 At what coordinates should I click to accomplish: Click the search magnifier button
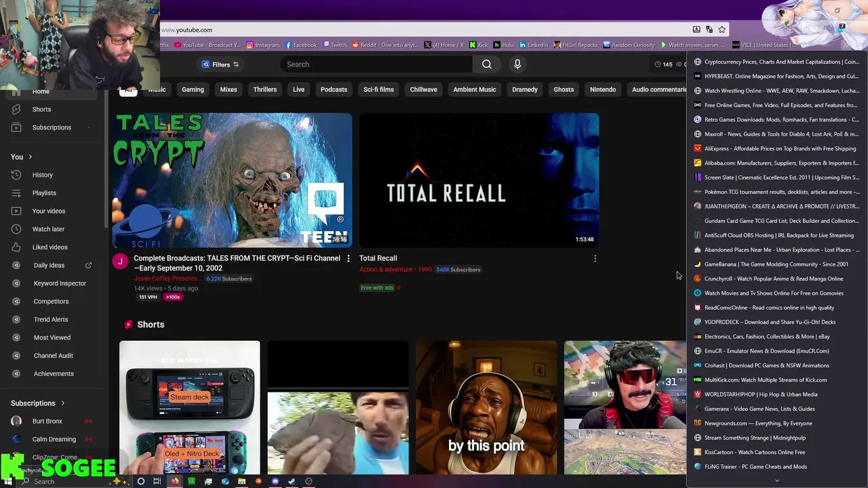pyautogui.click(x=487, y=64)
